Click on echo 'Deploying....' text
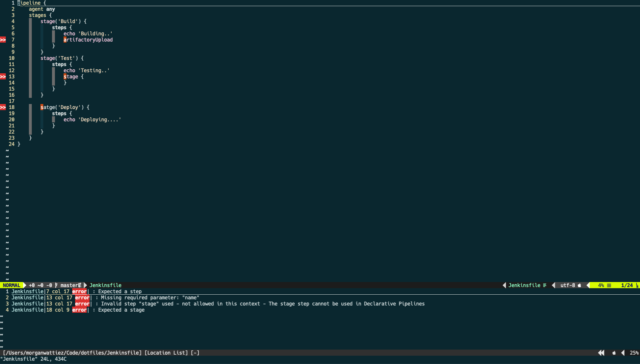Viewport: 640px width, 364px height. click(92, 120)
